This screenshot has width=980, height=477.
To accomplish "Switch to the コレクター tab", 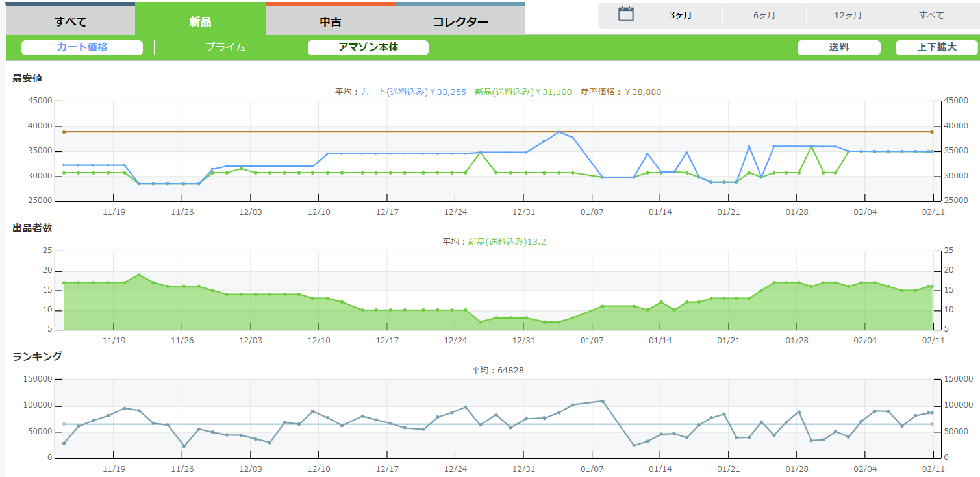I will [460, 21].
